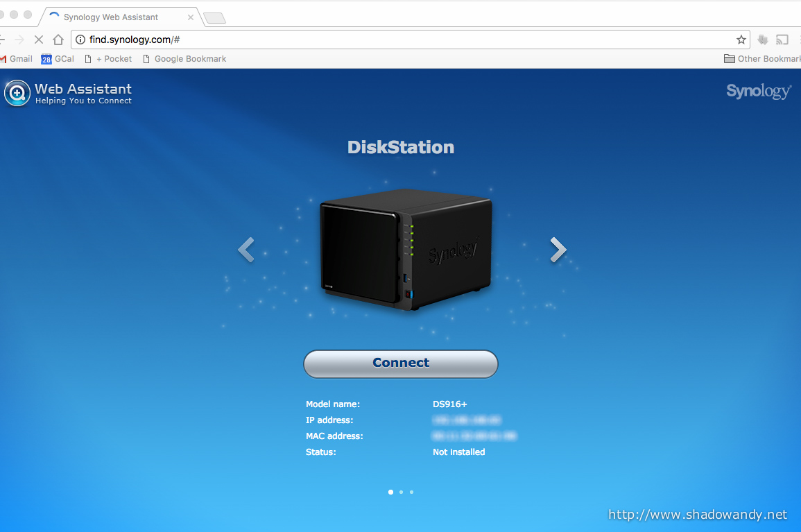The image size is (801, 532).
Task: Go forward in browser history
Action: click(19, 40)
